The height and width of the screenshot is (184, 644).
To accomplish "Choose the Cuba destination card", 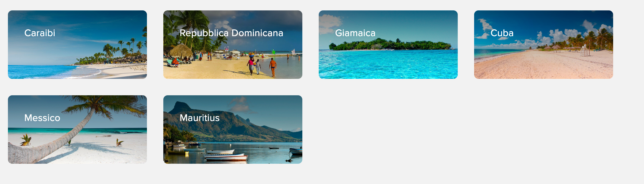I will coord(543,45).
